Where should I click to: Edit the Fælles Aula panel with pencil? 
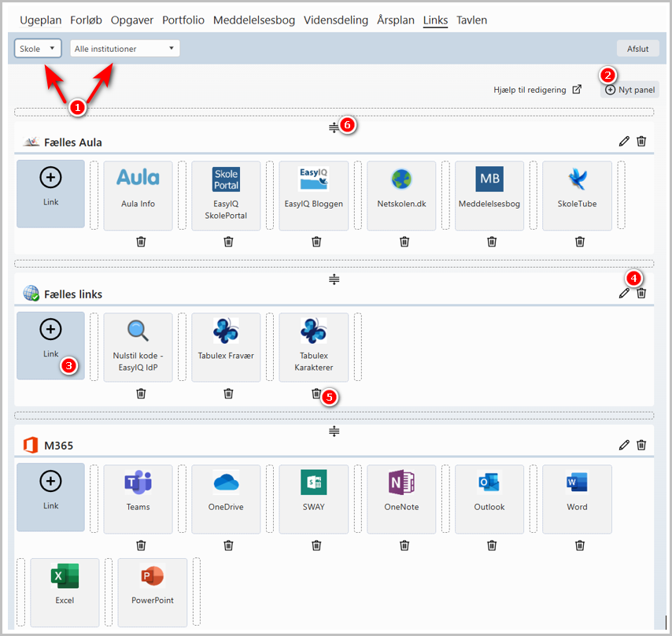624,142
